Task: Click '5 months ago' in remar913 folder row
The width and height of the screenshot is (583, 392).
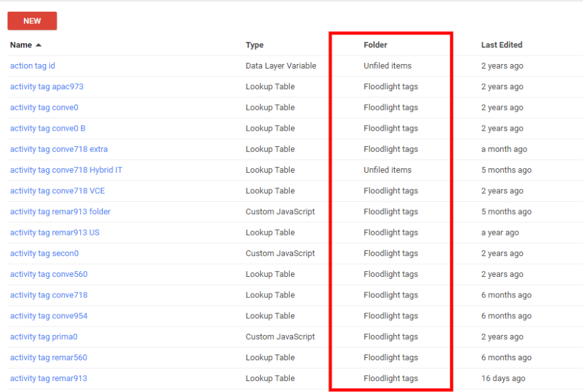Action: tap(506, 212)
